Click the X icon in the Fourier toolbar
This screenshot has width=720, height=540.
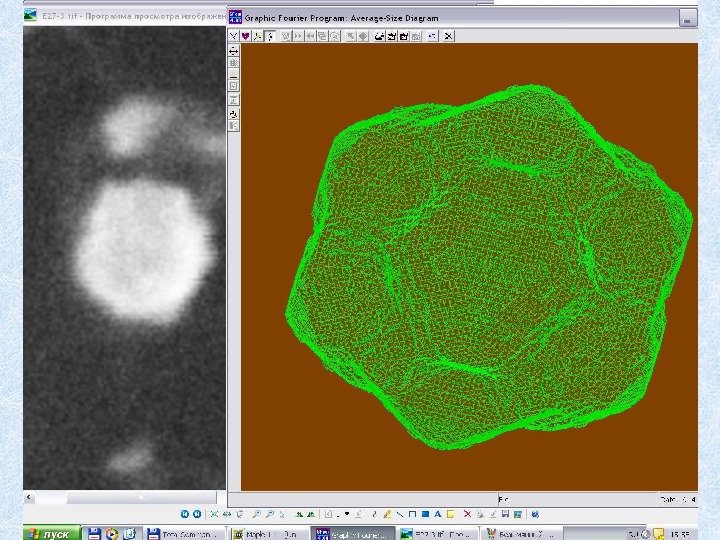[x=449, y=36]
